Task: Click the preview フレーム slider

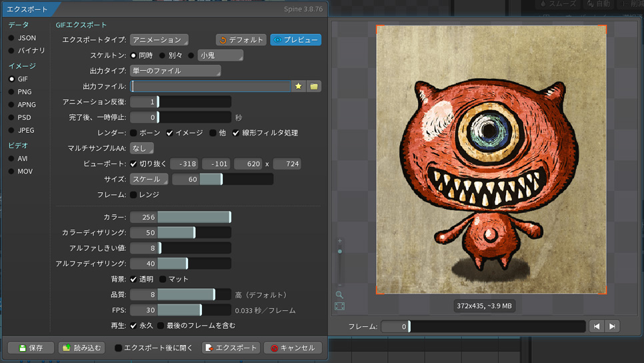Action: click(483, 326)
